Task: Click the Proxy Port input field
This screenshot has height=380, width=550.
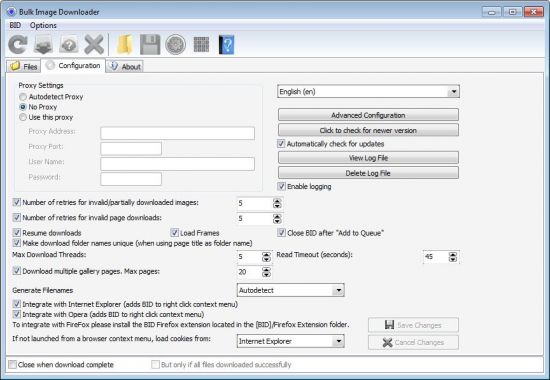Action: tap(131, 148)
